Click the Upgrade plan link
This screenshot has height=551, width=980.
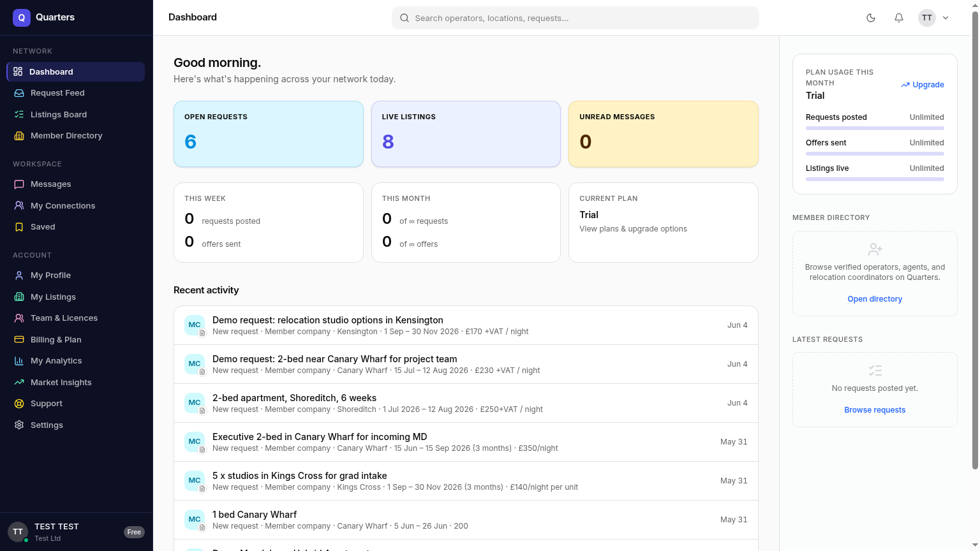click(x=923, y=85)
